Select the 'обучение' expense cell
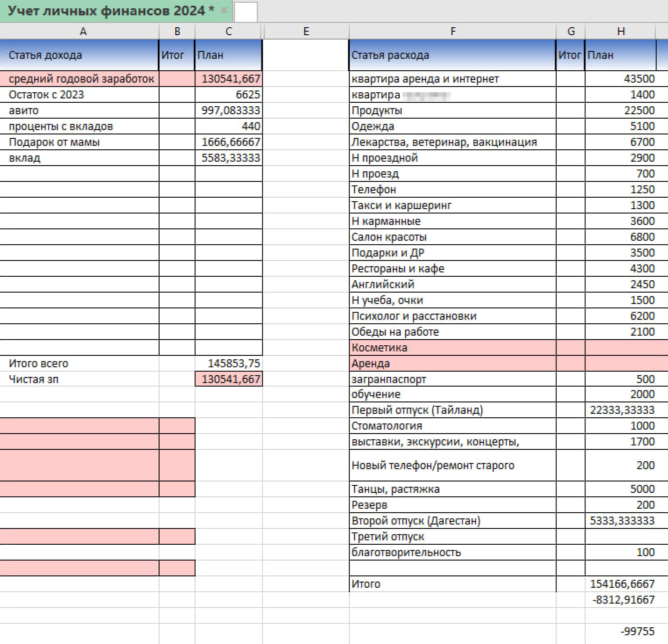Screen dimensions: 668x644 [x=453, y=394]
